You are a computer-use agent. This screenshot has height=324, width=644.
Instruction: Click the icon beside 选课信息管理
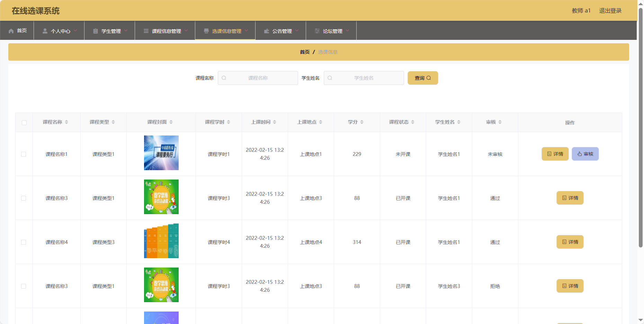coord(206,31)
